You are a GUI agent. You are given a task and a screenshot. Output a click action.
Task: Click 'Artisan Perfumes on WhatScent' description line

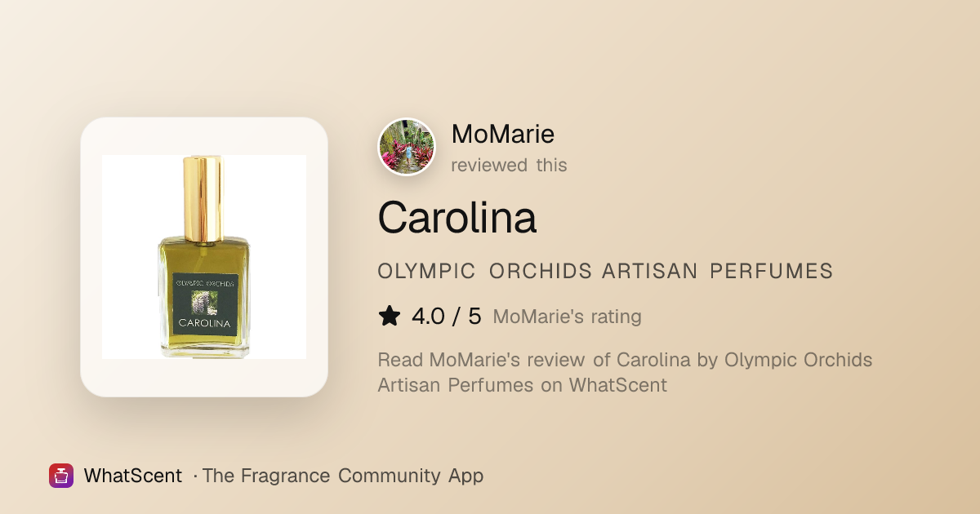(523, 385)
